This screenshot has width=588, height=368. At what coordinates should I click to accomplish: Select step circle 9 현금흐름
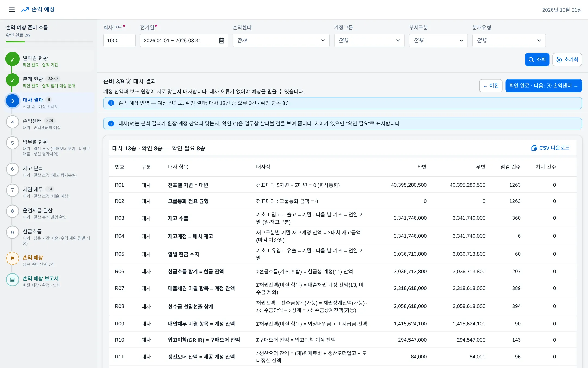pyautogui.click(x=13, y=232)
